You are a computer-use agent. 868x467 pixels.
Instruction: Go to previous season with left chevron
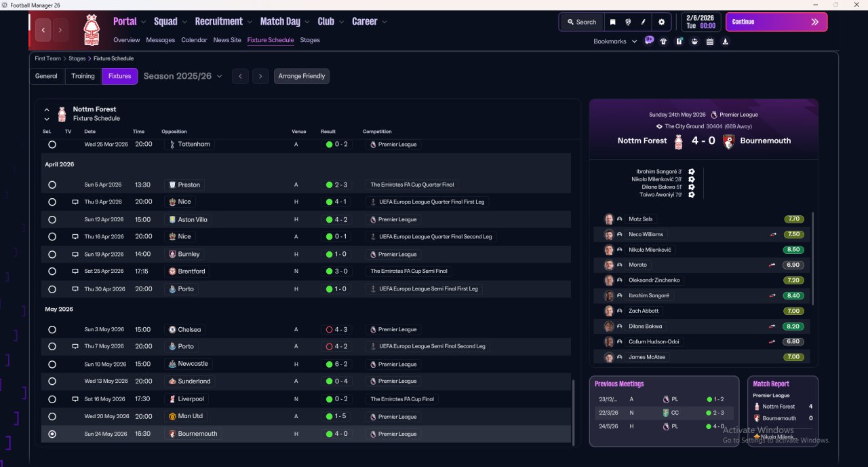(240, 76)
